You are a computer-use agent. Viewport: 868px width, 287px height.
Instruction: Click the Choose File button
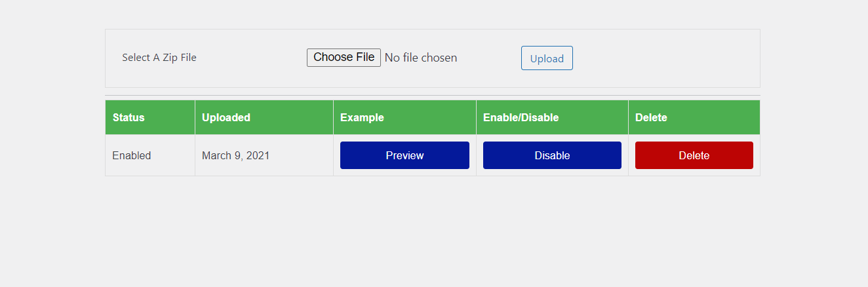[x=344, y=58]
